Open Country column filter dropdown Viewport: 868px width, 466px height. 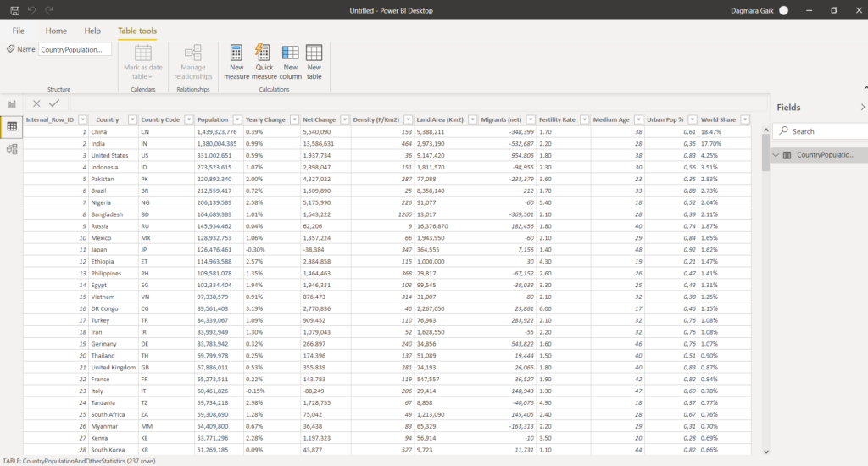coord(132,119)
